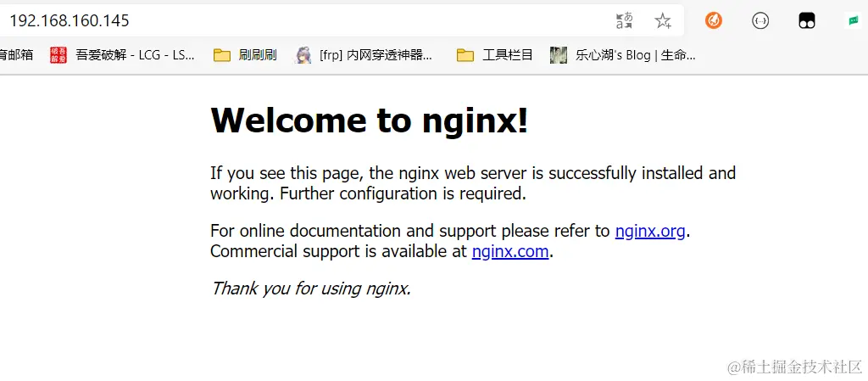Click the 吾爱破解 red favicon
The height and width of the screenshot is (381, 868).
[x=58, y=55]
